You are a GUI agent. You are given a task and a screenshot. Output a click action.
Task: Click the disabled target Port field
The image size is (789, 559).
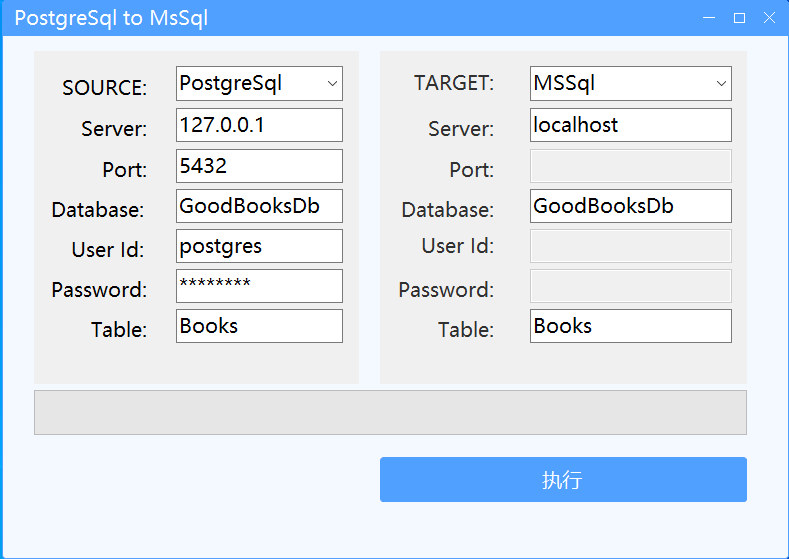click(630, 166)
